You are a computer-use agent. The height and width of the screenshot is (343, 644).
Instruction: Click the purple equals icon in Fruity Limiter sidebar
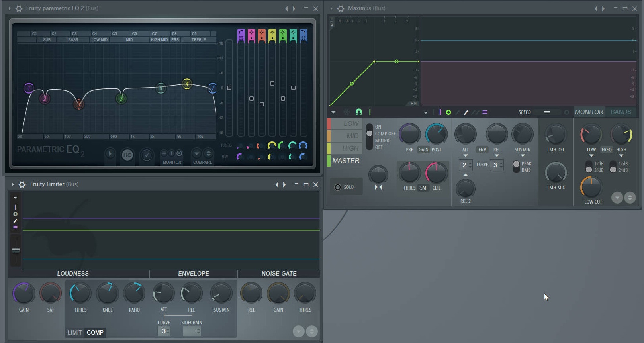coord(15,227)
